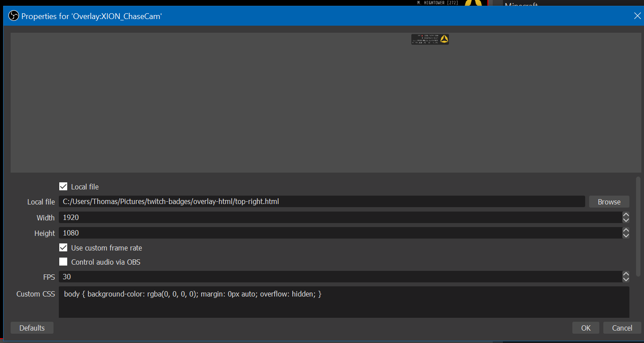
Task: Click into the Custom CSS text box
Action: (344, 302)
